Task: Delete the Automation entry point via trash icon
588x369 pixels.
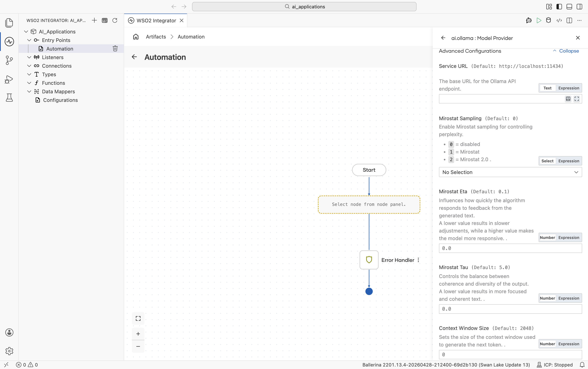Action: 115,49
